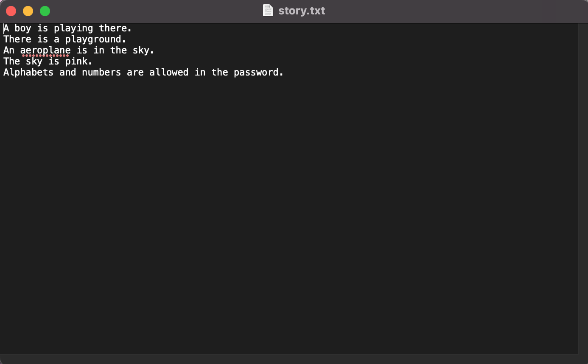
Task: Click the word playground in line two
Action: click(94, 39)
